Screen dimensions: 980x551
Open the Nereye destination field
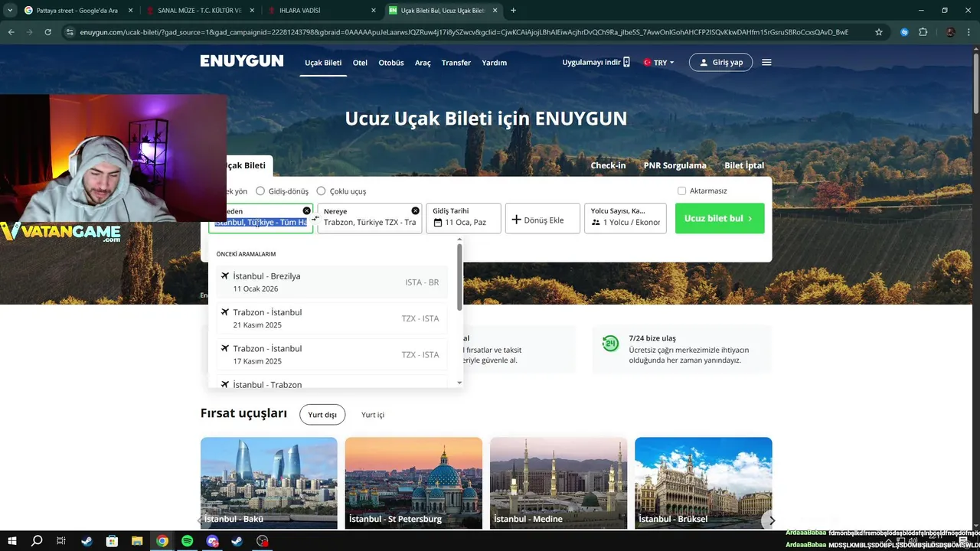coord(370,218)
